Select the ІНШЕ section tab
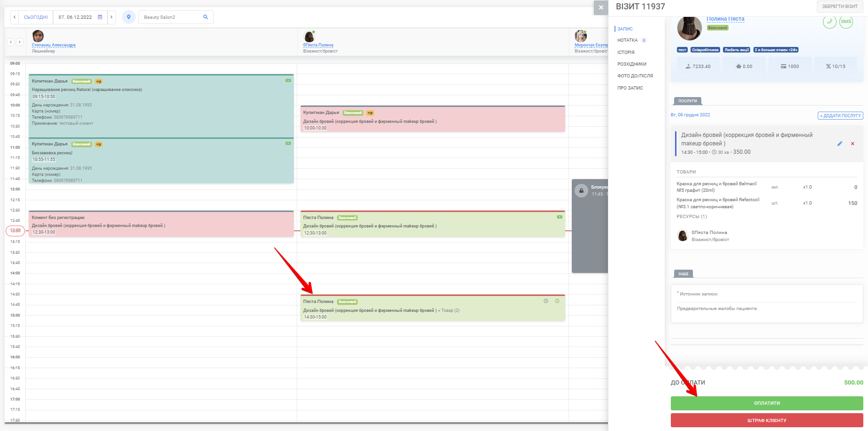Image resolution: width=868 pixels, height=431 pixels. (x=684, y=274)
